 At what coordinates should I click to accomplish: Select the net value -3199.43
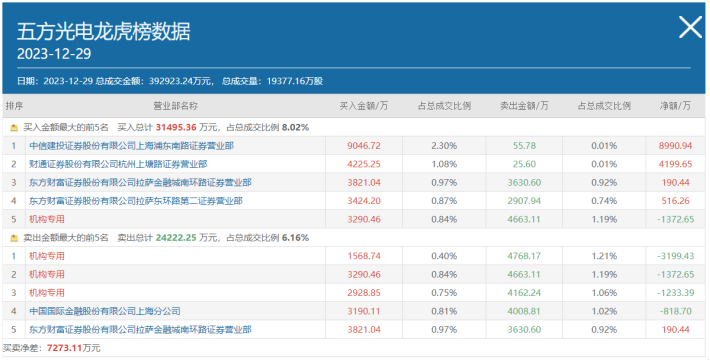coord(676,256)
